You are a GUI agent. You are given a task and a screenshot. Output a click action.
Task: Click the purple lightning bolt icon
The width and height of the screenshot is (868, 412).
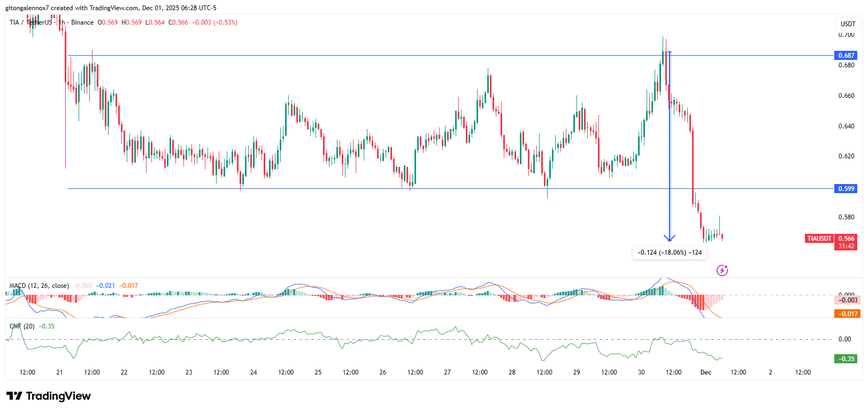722,270
